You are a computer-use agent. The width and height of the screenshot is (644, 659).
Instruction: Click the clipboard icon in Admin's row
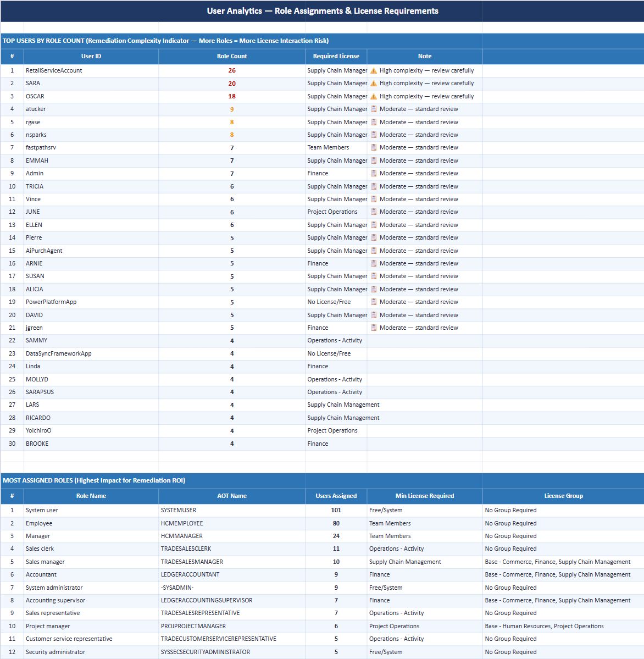click(374, 174)
